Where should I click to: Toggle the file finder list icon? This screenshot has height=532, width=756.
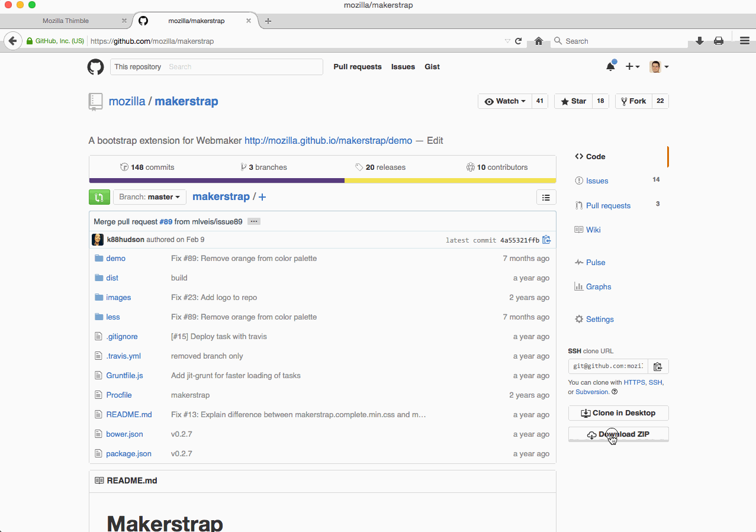point(546,197)
